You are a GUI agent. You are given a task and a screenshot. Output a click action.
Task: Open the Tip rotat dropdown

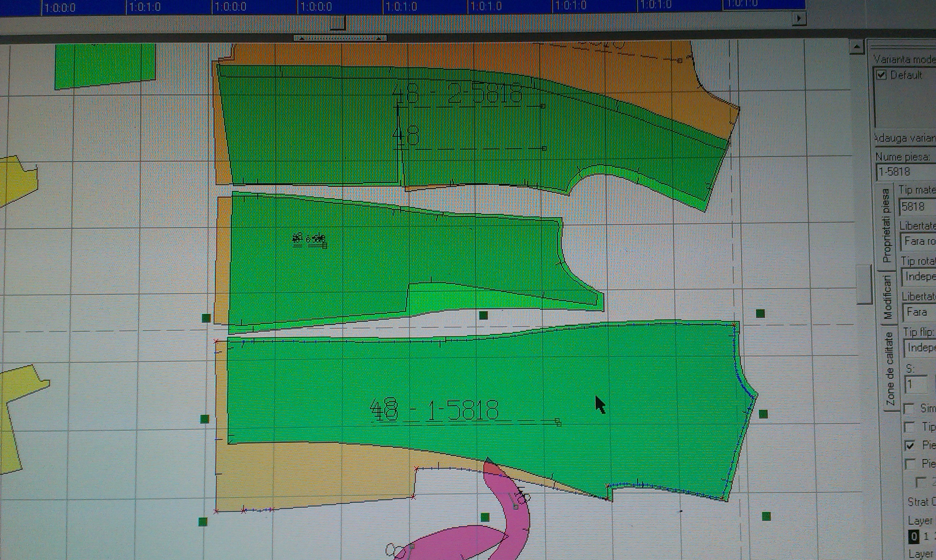click(x=919, y=277)
